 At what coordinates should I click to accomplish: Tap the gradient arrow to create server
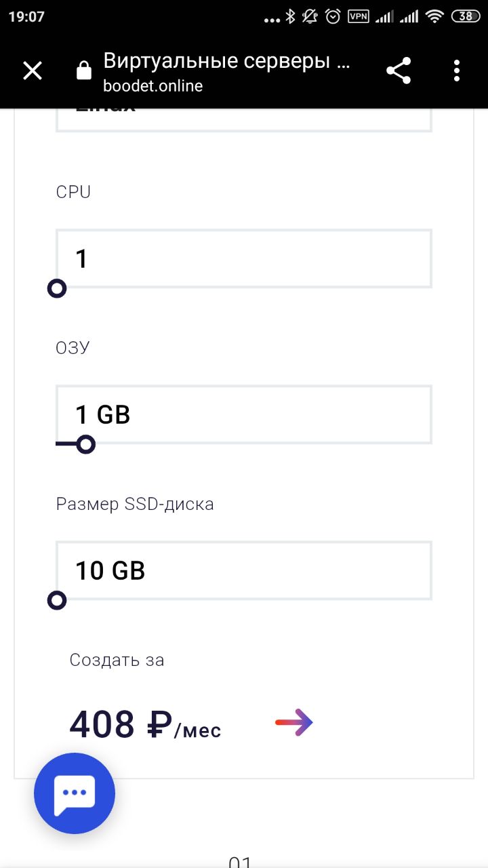[293, 722]
